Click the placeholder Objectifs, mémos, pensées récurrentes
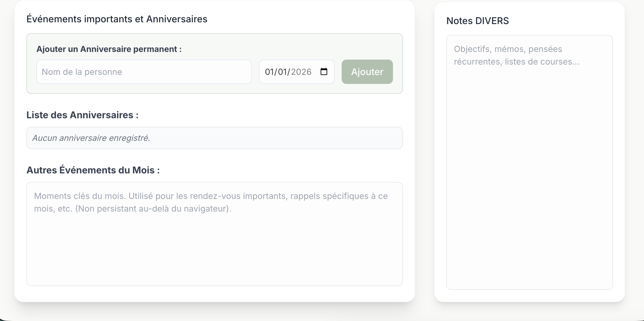 point(516,55)
